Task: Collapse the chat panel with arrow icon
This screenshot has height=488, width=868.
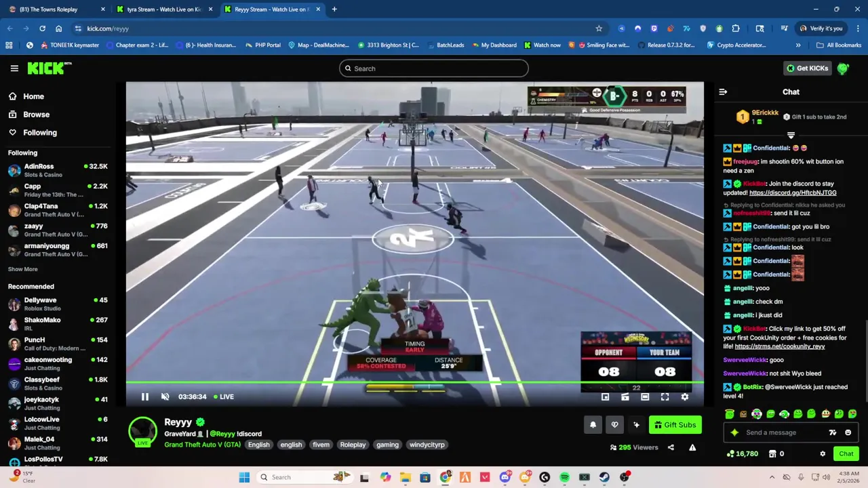Action: [723, 92]
